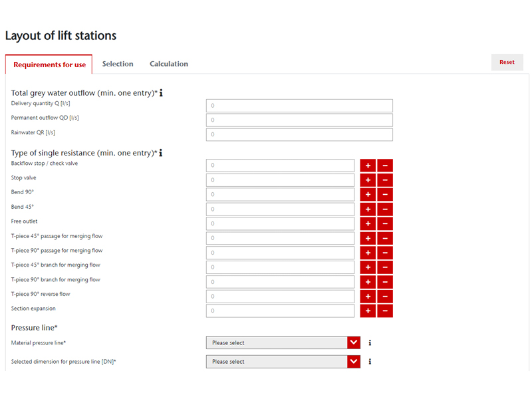Click the Layout of lift stations heading
Image resolution: width=532 pixels, height=399 pixels.
pyautogui.click(x=61, y=36)
